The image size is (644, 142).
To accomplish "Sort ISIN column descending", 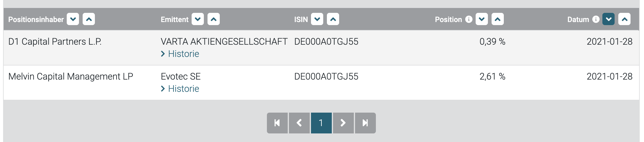I will (317, 19).
